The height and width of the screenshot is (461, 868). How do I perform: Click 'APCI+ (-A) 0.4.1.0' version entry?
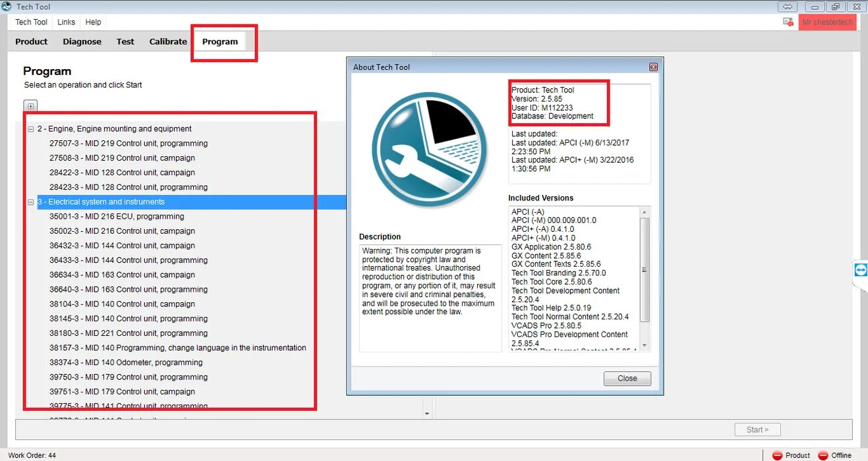point(542,229)
